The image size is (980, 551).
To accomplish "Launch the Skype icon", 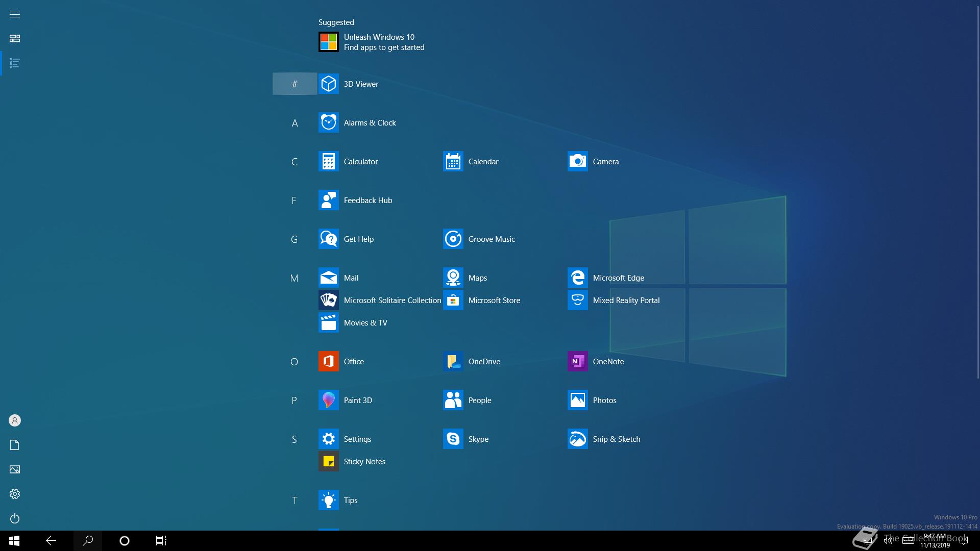I will coord(453,439).
